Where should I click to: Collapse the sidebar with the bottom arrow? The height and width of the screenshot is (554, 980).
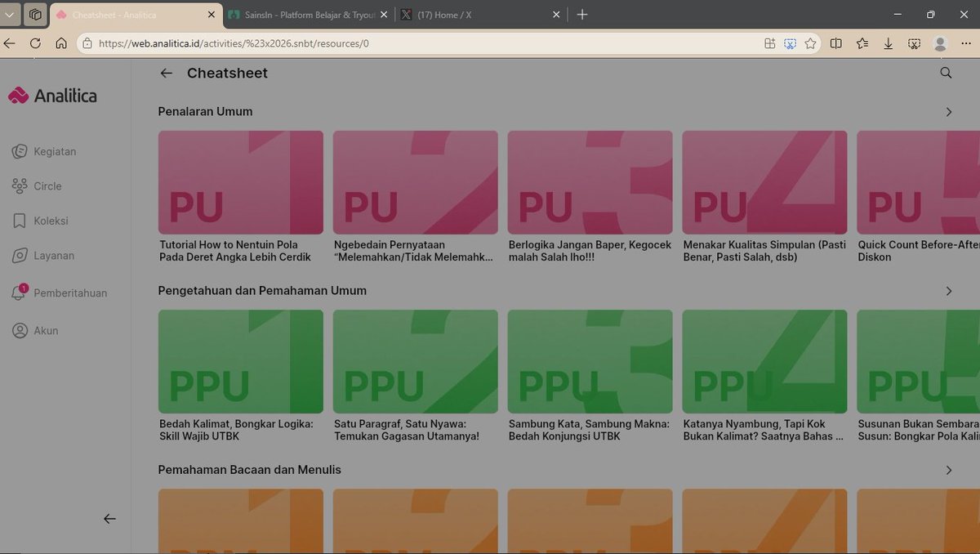coord(109,518)
